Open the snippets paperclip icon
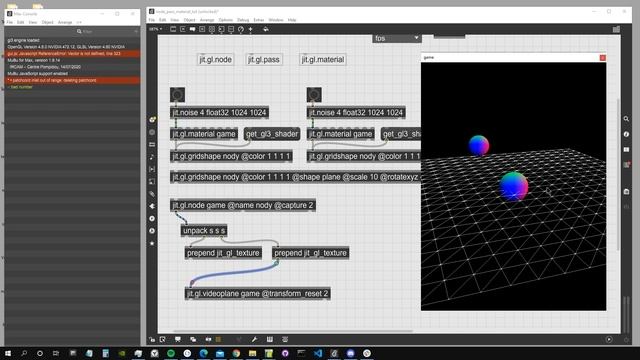 click(x=152, y=194)
